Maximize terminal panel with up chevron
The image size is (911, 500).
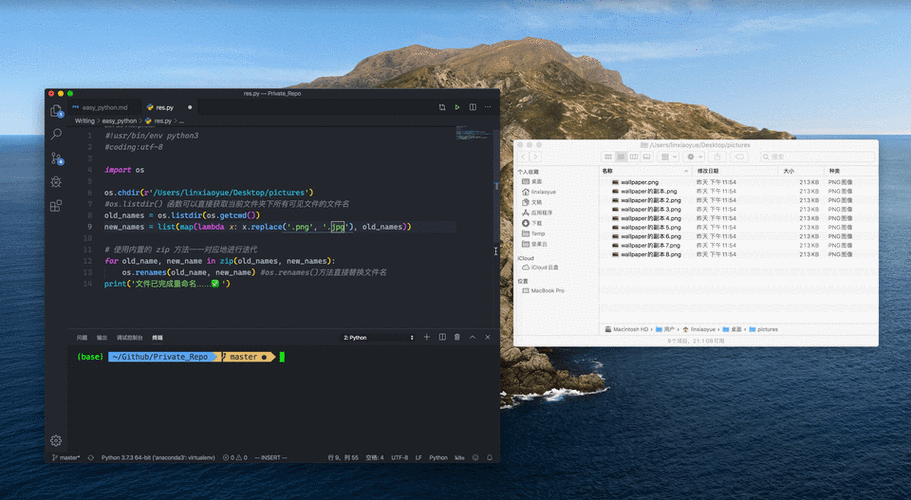pyautogui.click(x=472, y=337)
